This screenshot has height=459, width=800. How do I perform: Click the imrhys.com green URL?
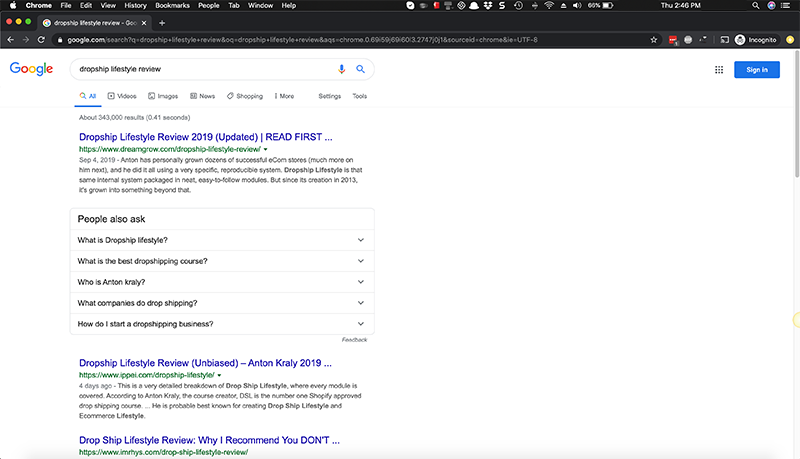pyautogui.click(x=163, y=452)
